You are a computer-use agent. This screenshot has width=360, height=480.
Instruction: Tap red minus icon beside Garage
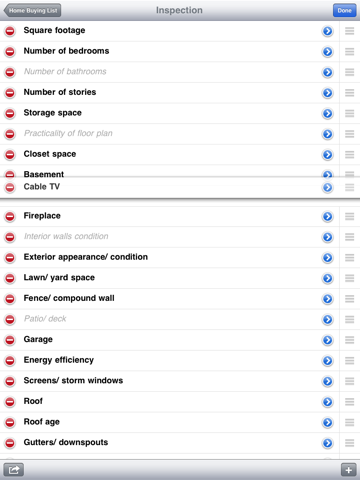click(10, 340)
